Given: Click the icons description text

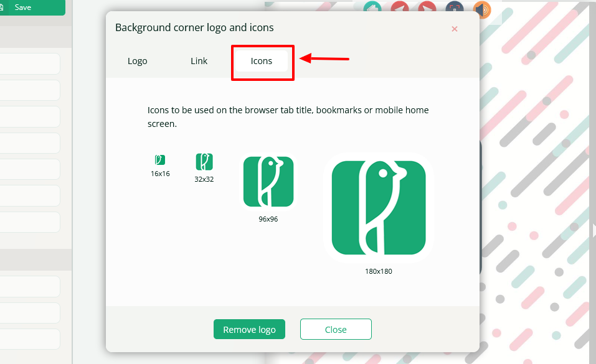Looking at the screenshot, I should (x=288, y=116).
